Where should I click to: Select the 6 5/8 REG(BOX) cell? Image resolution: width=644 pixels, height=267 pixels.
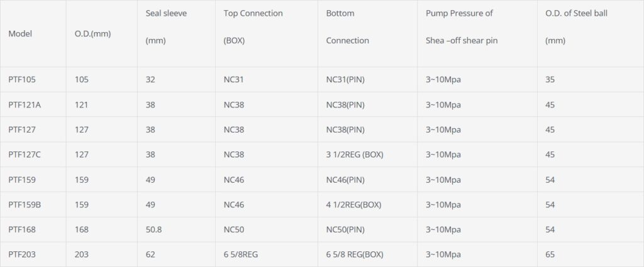(355, 254)
